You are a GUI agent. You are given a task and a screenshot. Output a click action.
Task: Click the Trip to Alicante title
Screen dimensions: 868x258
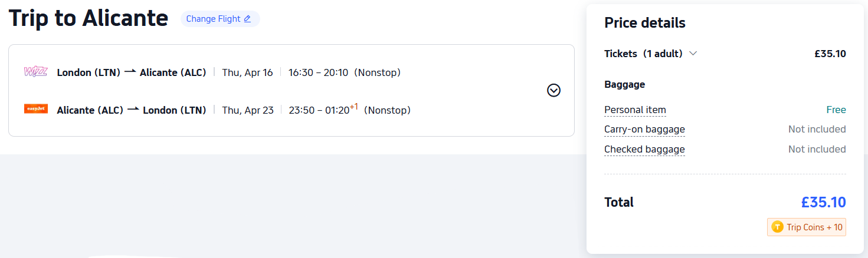click(x=89, y=19)
